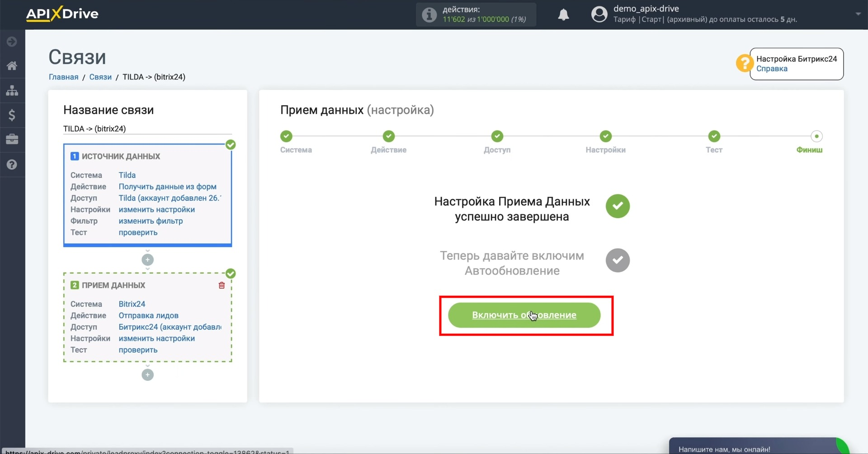Open connections sitemap icon in sidebar
868x454 pixels.
pyautogui.click(x=12, y=90)
